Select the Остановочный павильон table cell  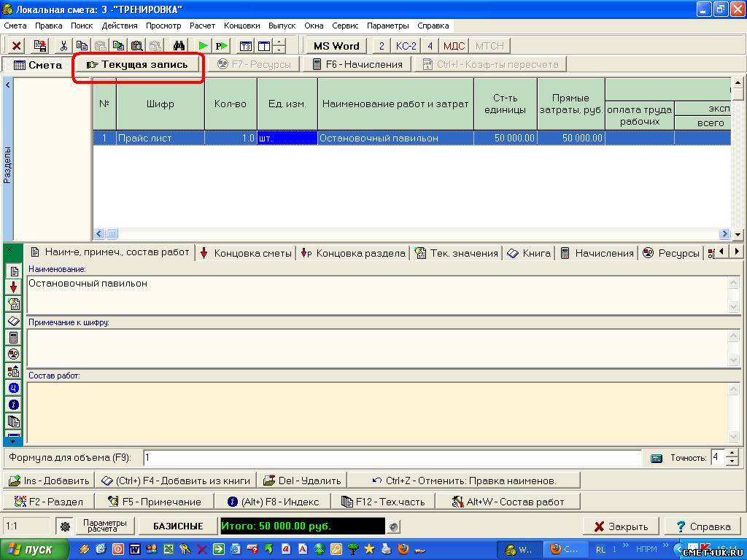click(x=395, y=138)
